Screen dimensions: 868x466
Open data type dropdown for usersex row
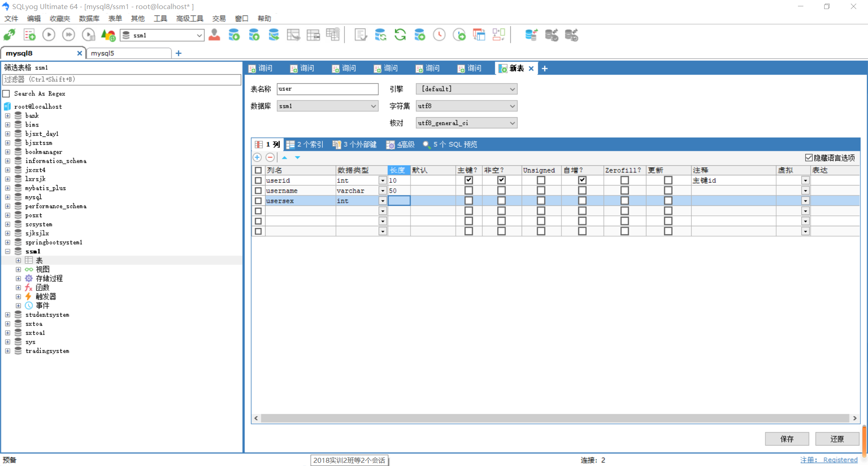[x=382, y=201]
